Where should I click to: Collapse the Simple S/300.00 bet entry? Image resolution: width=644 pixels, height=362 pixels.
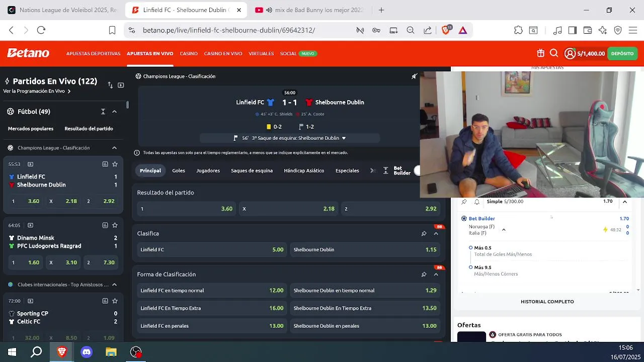coord(624,202)
